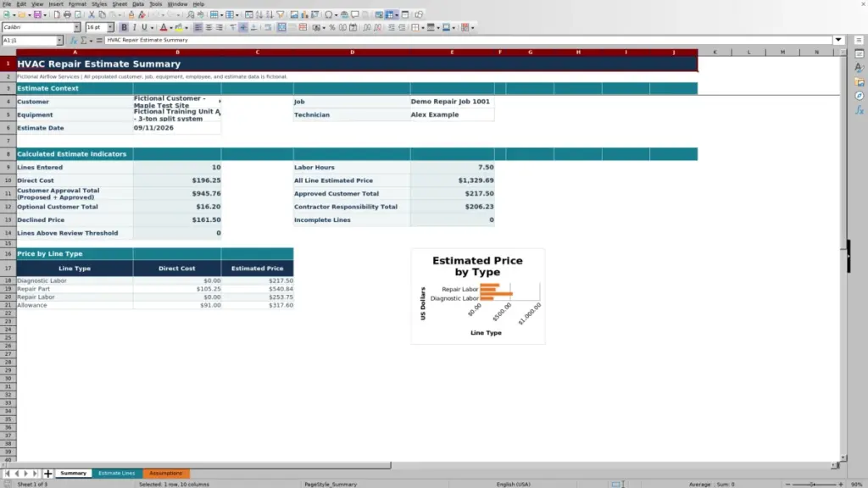This screenshot has width=868, height=488.
Task: Open the Styles sidebar panel icon
Action: [x=860, y=68]
